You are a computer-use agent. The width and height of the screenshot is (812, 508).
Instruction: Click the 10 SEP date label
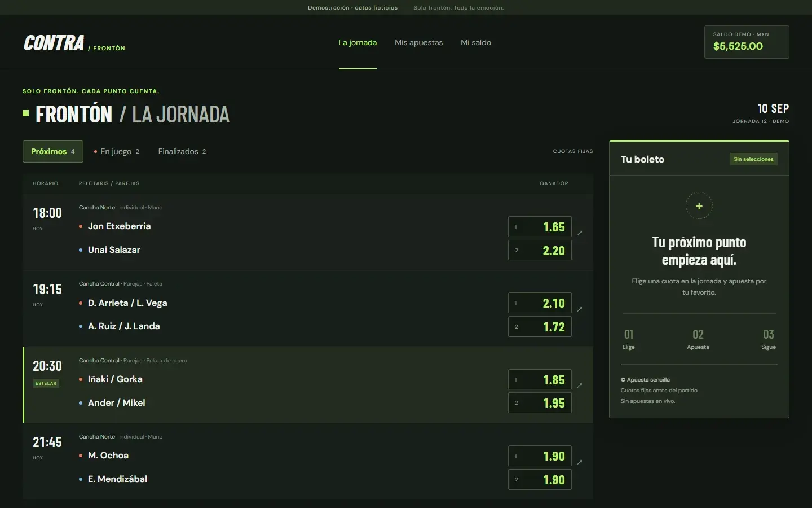click(x=773, y=108)
